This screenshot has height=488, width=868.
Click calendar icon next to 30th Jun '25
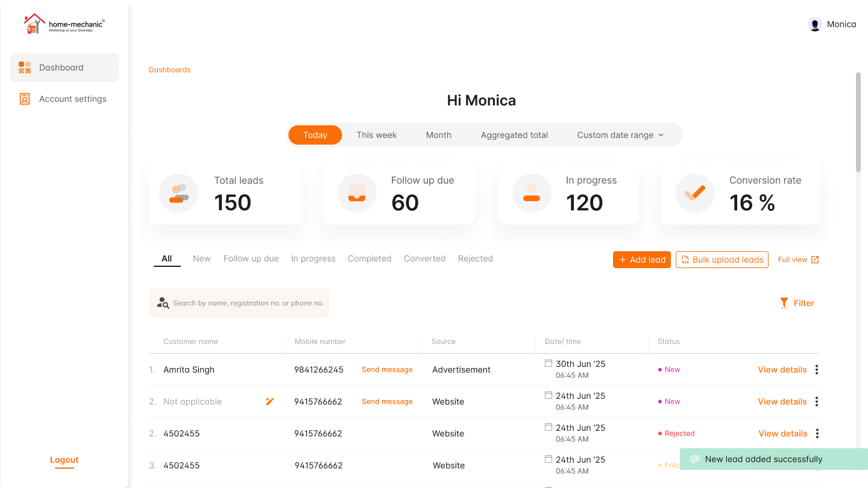(x=549, y=363)
